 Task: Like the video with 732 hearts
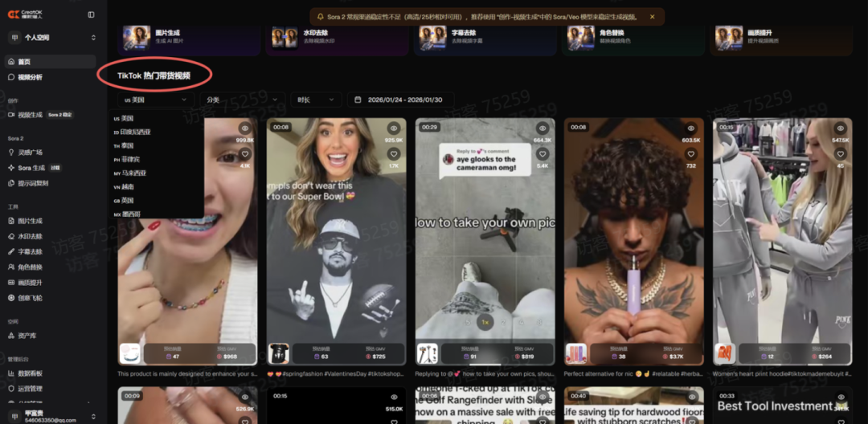[691, 154]
